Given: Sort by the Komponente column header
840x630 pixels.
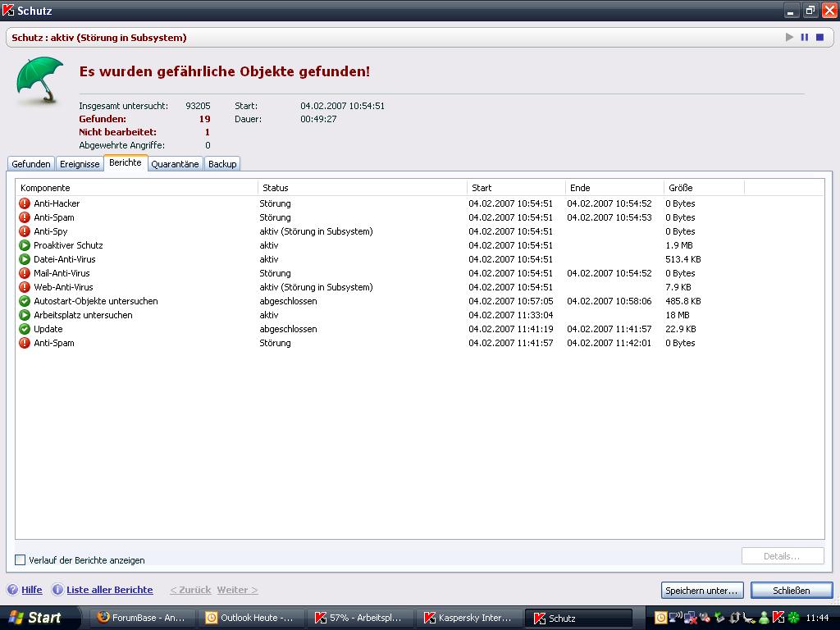Looking at the screenshot, I should click(137, 188).
